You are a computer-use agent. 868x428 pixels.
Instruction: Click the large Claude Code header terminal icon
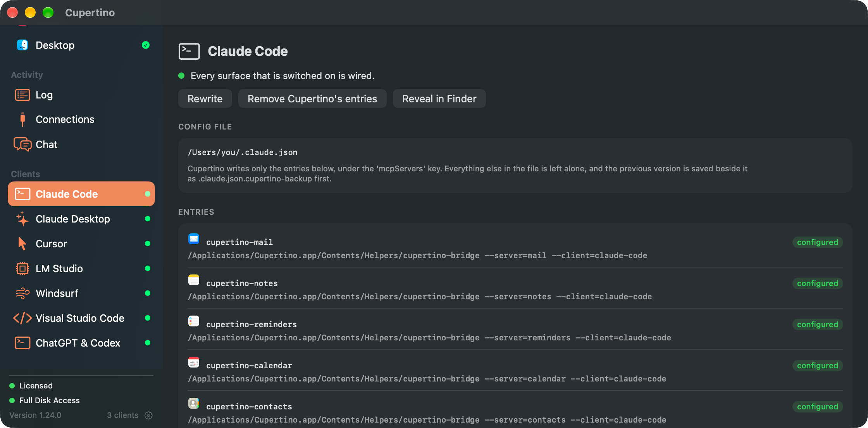[x=189, y=51]
